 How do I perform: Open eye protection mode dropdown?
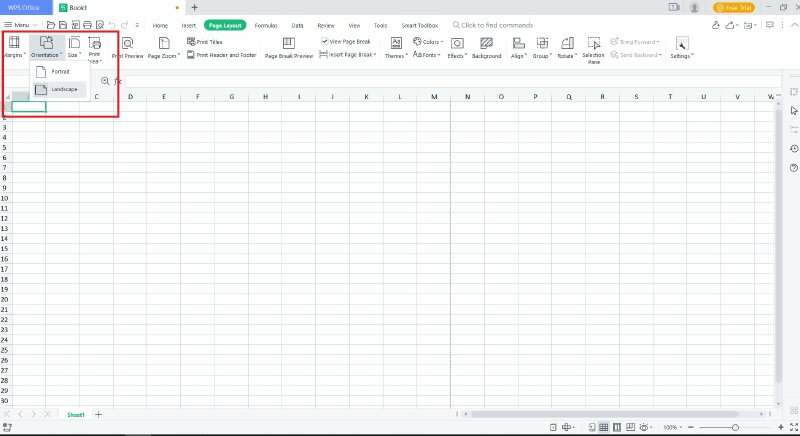tap(646, 427)
